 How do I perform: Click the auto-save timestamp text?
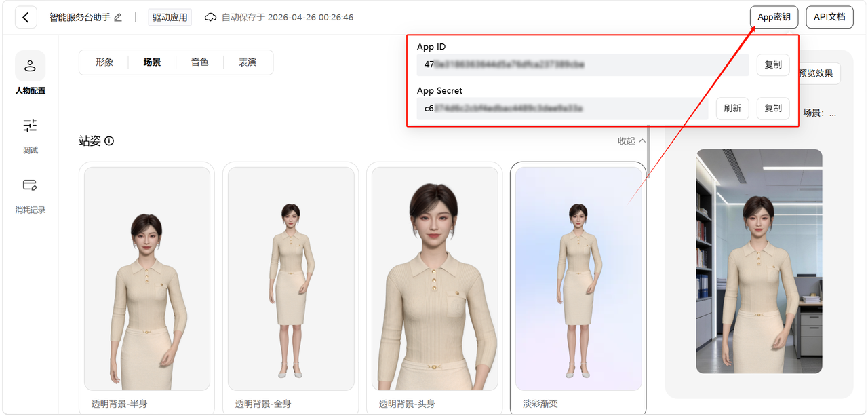coord(288,18)
